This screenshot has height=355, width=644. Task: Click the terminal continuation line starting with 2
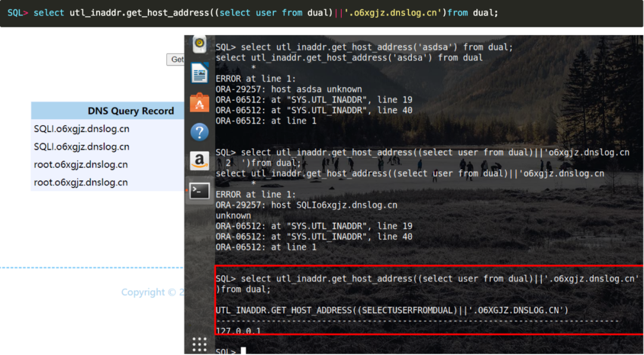click(264, 163)
